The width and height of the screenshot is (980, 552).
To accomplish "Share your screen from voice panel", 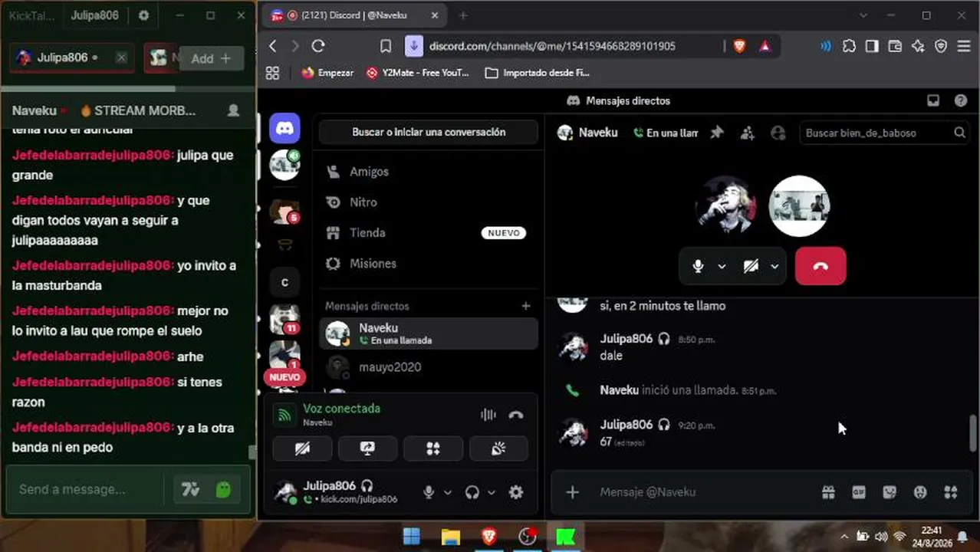I will click(368, 449).
